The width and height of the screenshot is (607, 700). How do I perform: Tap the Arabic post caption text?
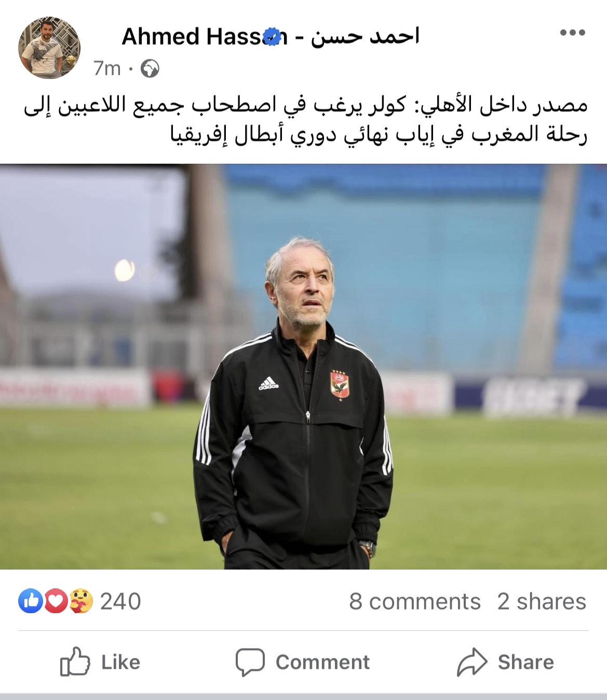pyautogui.click(x=305, y=120)
